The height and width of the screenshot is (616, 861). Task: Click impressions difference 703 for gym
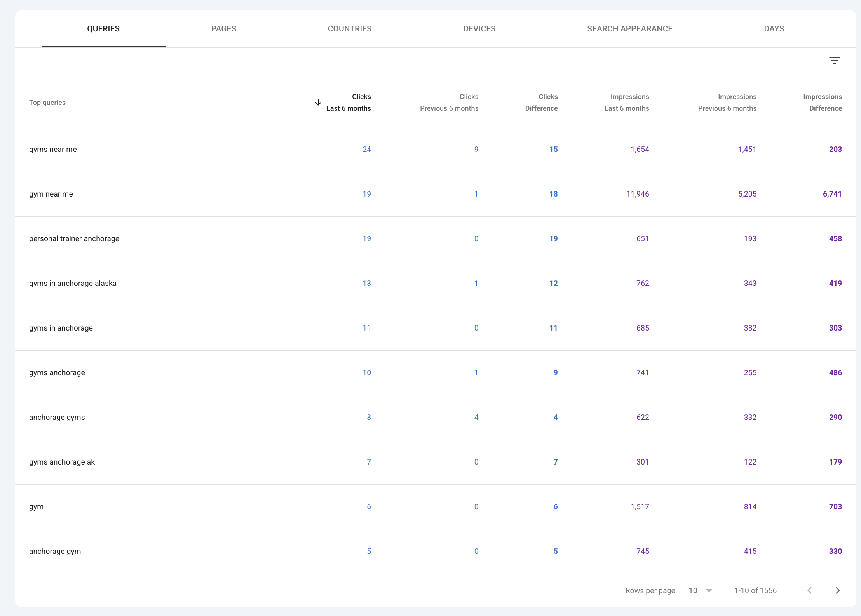click(x=835, y=507)
